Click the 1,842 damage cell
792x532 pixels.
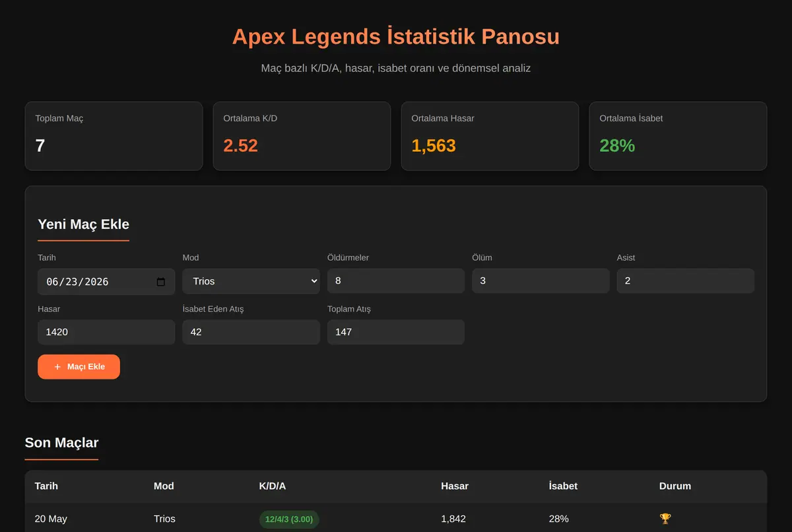(x=453, y=519)
